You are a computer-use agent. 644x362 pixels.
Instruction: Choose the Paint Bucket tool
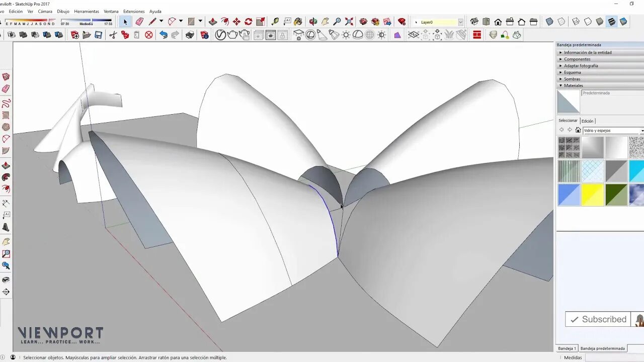(298, 22)
